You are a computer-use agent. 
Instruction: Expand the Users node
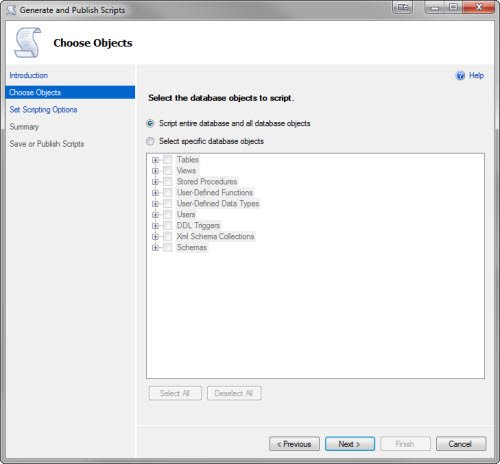[155, 215]
